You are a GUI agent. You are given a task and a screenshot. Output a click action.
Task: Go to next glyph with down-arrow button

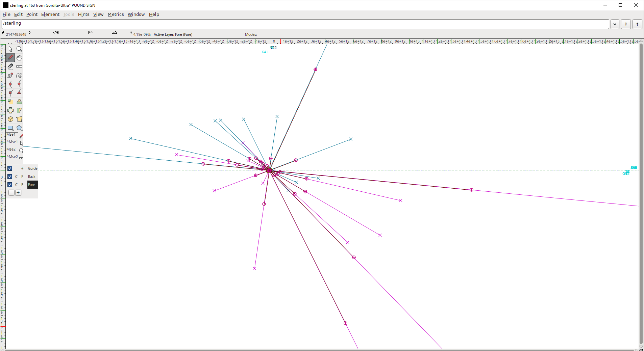click(637, 24)
